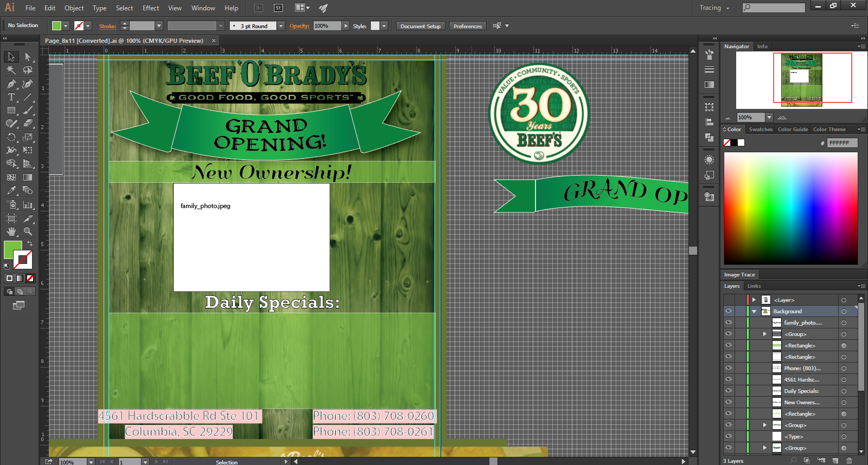Choose the Lasso tool
868x465 pixels.
point(28,70)
